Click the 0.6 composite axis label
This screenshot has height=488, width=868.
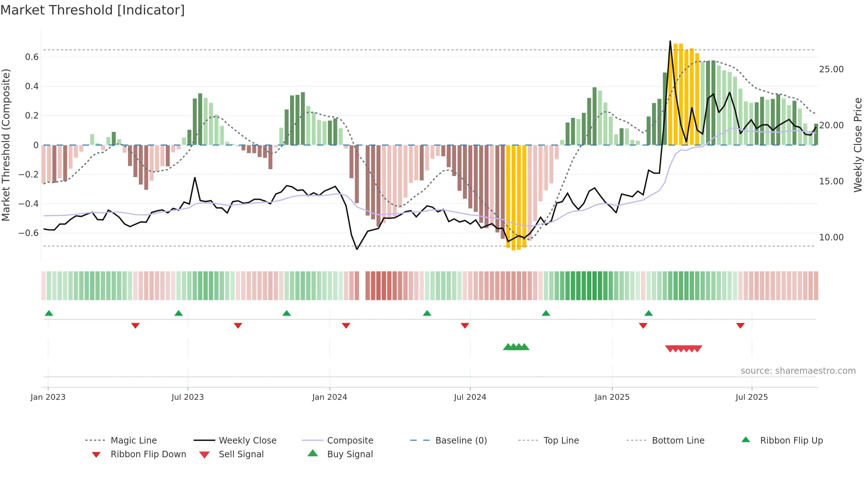pos(32,57)
